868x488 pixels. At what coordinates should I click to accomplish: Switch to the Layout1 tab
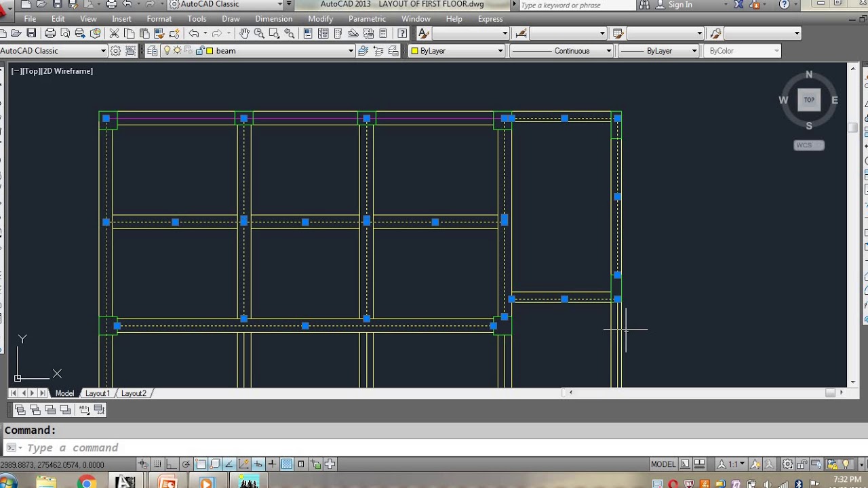pyautogui.click(x=97, y=393)
